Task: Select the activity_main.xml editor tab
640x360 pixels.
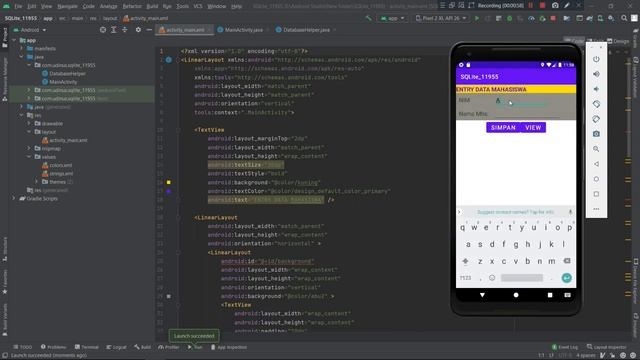Action: pos(184,30)
